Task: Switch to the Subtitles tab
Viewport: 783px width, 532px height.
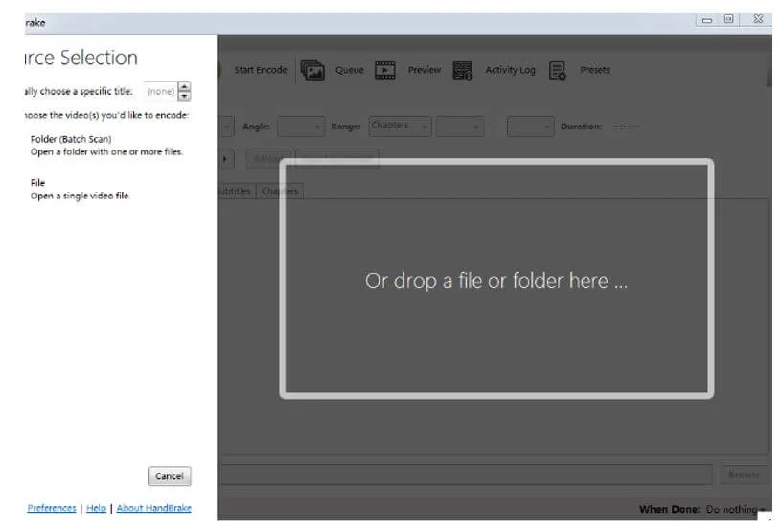Action: pos(234,191)
